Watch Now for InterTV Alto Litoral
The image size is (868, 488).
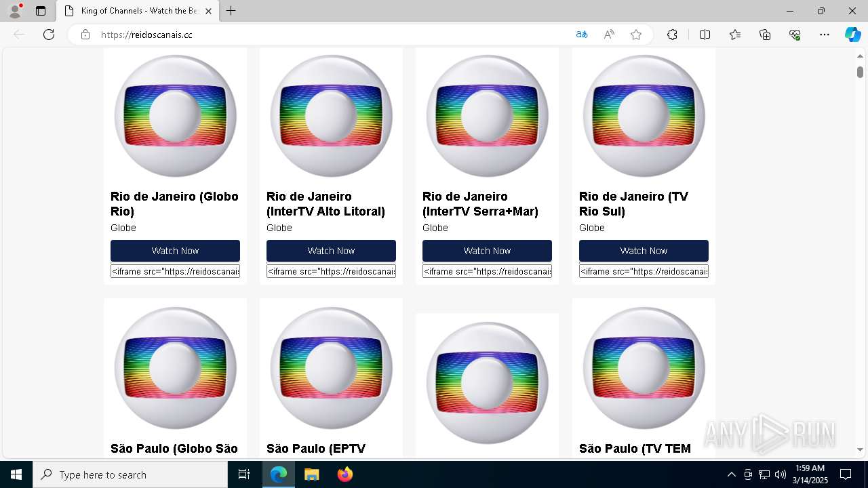(331, 251)
